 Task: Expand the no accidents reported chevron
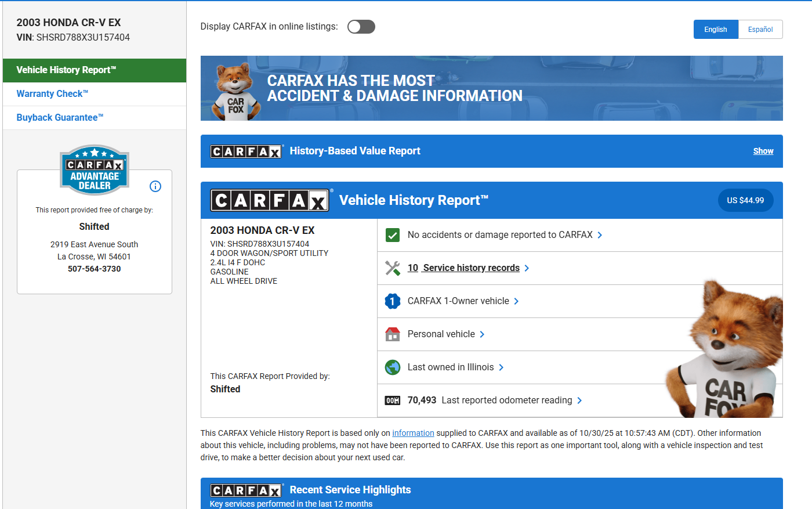(600, 235)
